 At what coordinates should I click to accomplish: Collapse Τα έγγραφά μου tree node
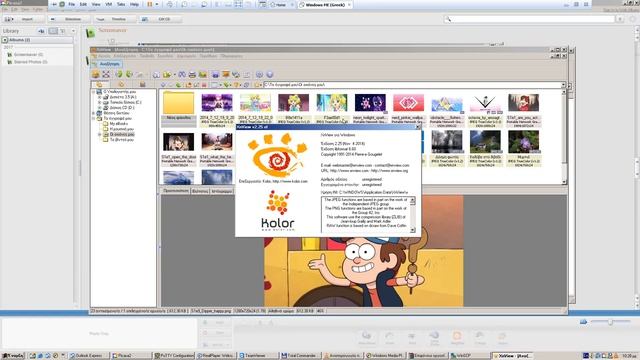(x=93, y=118)
